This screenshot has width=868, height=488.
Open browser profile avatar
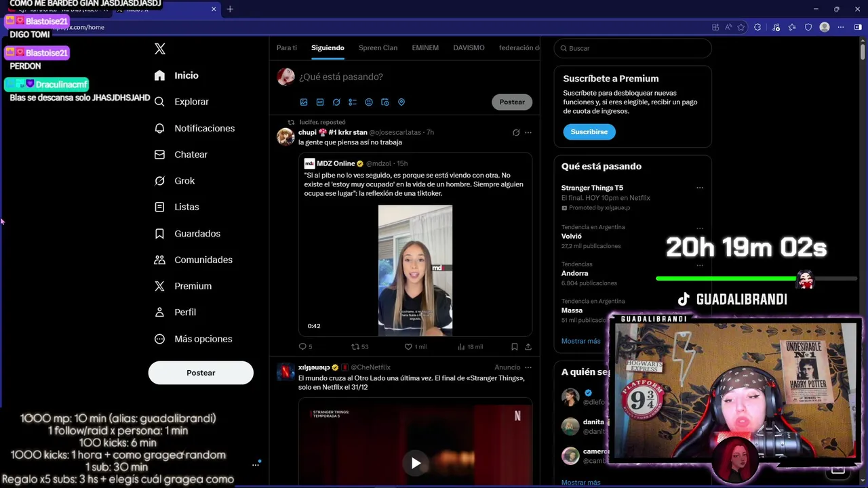tap(825, 27)
